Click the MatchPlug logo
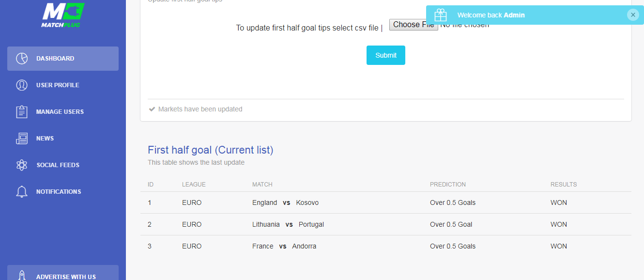Image resolution: width=644 pixels, height=280 pixels. [63, 15]
